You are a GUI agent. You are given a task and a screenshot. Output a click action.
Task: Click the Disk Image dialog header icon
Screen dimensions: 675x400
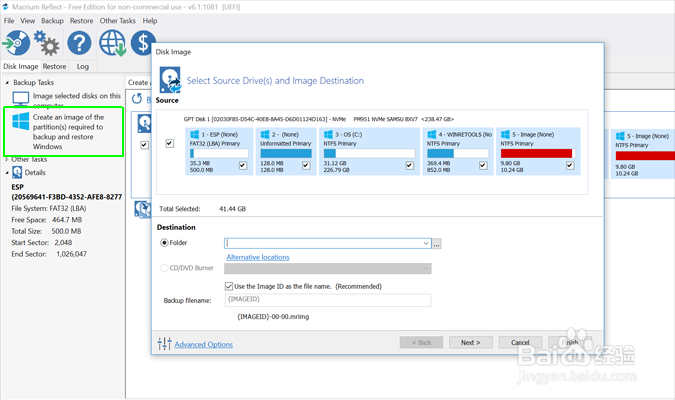(x=170, y=80)
